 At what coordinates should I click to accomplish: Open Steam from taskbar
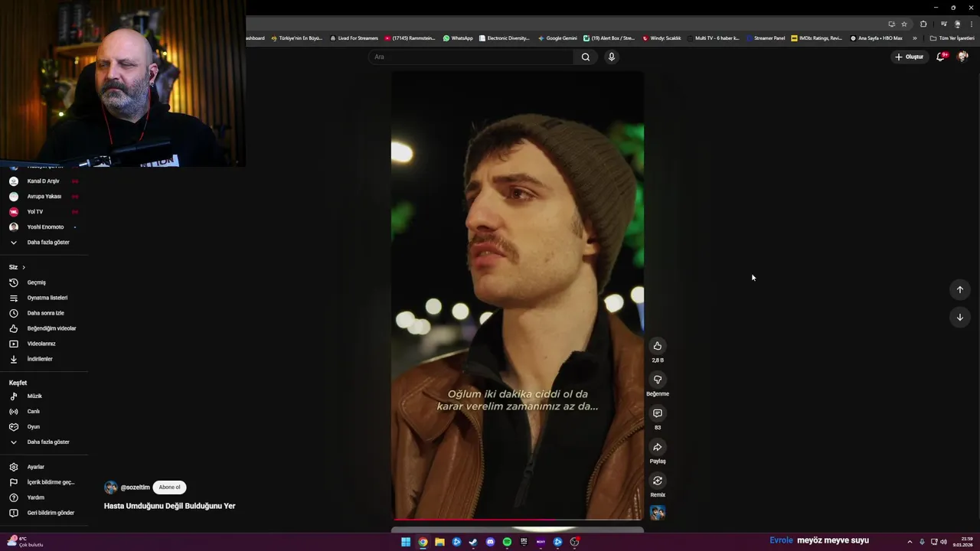[x=473, y=542]
